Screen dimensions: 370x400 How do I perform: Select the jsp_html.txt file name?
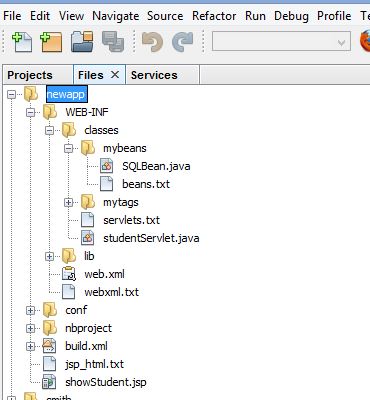pos(95,364)
